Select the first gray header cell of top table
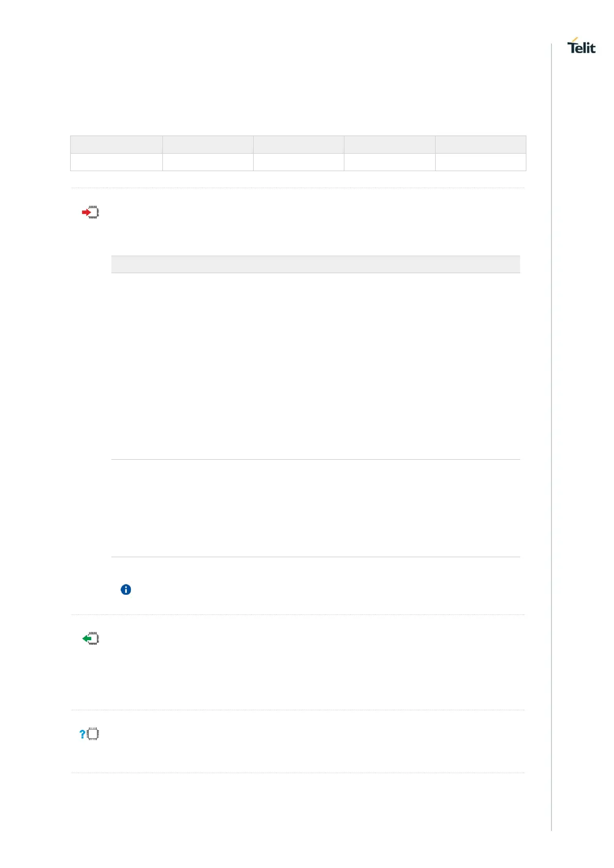 point(117,145)
